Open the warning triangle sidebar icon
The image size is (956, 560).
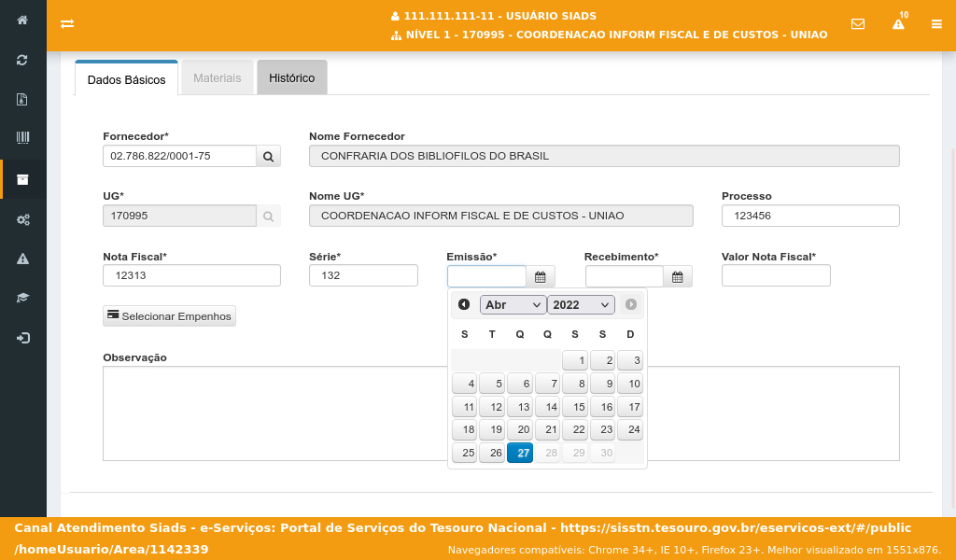(22, 259)
